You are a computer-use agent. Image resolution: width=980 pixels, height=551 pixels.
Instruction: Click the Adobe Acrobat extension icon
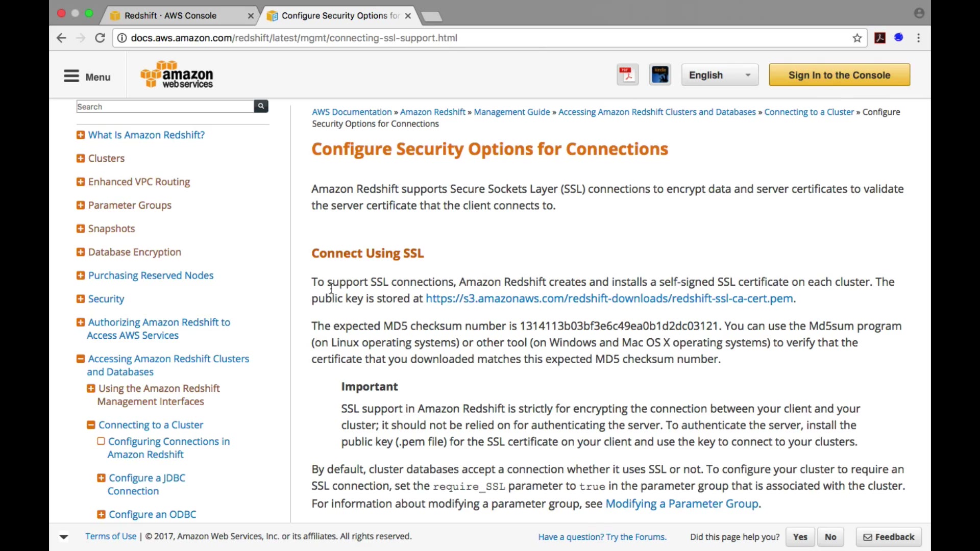click(x=880, y=38)
